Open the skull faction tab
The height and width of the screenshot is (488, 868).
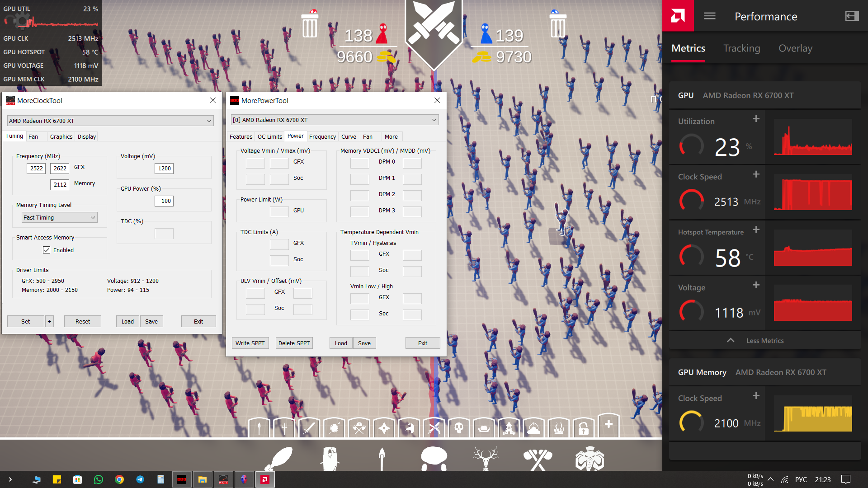tap(459, 427)
